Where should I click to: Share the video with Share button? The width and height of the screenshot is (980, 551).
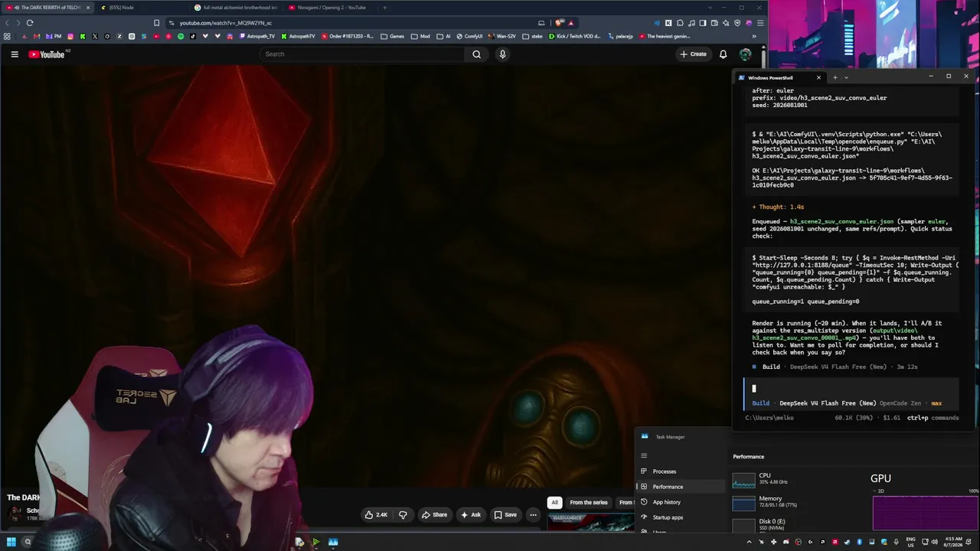(434, 515)
